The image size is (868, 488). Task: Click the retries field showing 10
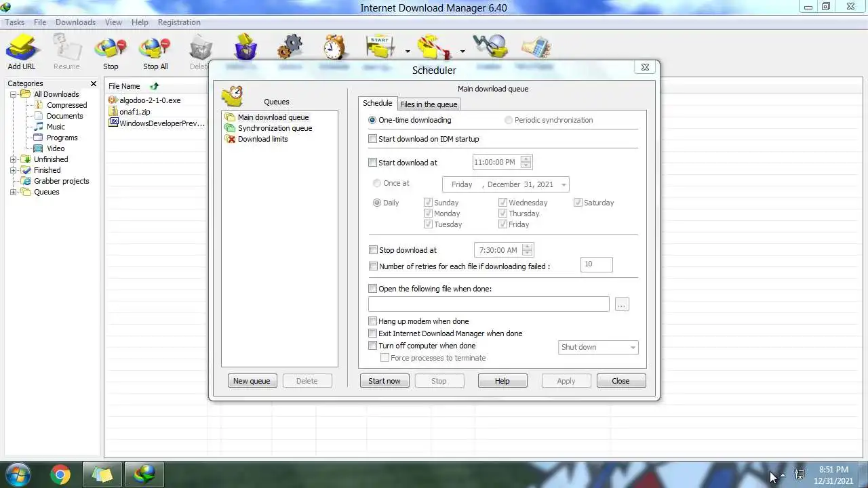point(597,264)
